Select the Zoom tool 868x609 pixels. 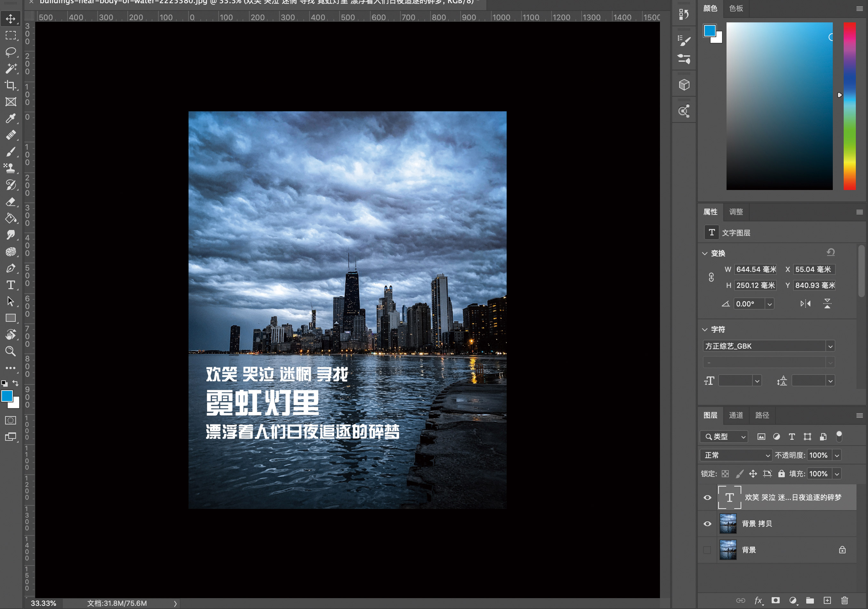coord(11,351)
